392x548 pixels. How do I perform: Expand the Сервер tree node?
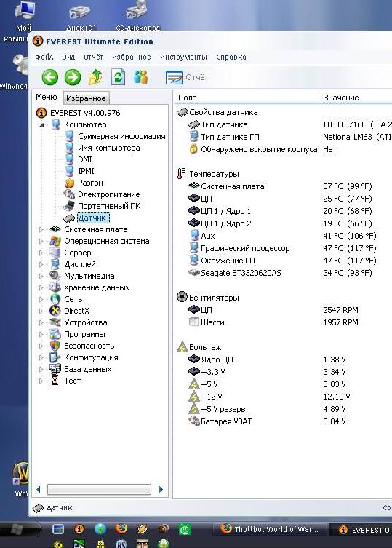tap(41, 253)
